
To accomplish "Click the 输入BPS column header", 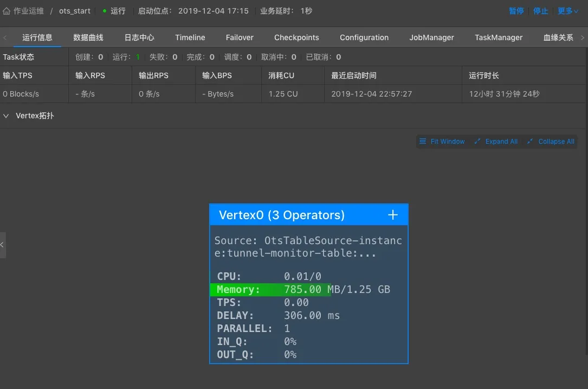I will click(217, 75).
